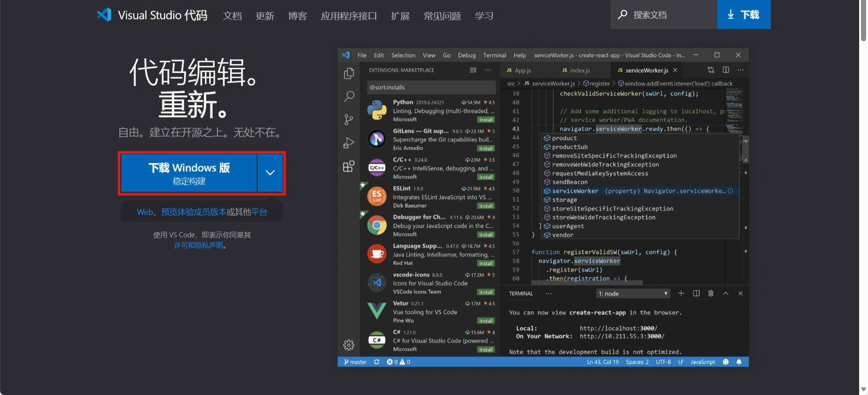Click the GitLens extension icon

[x=377, y=139]
